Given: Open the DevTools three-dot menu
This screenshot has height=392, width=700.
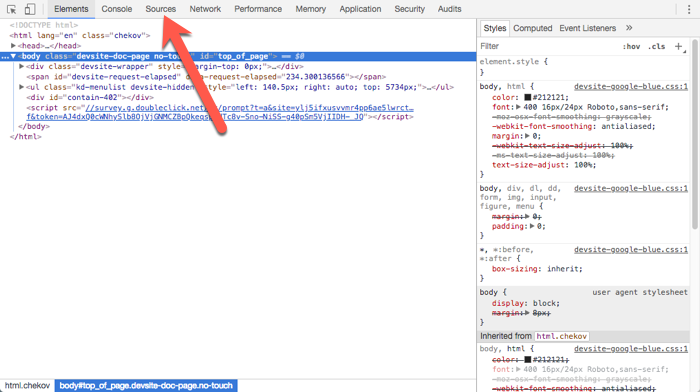Looking at the screenshot, I should [x=689, y=9].
